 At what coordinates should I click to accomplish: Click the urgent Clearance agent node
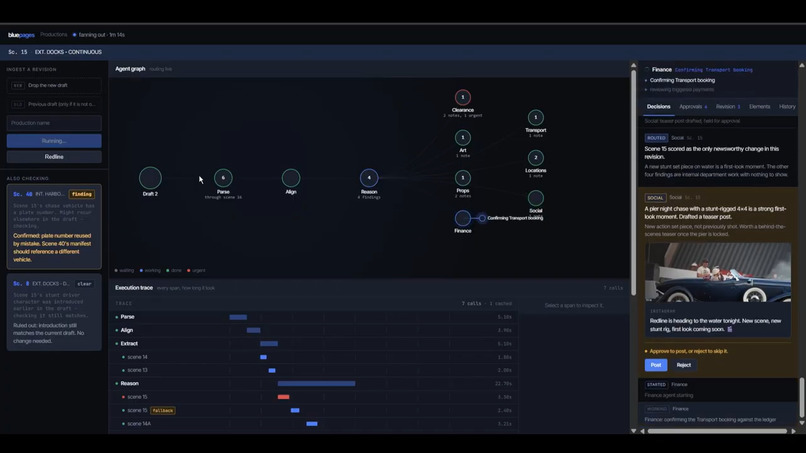[463, 97]
